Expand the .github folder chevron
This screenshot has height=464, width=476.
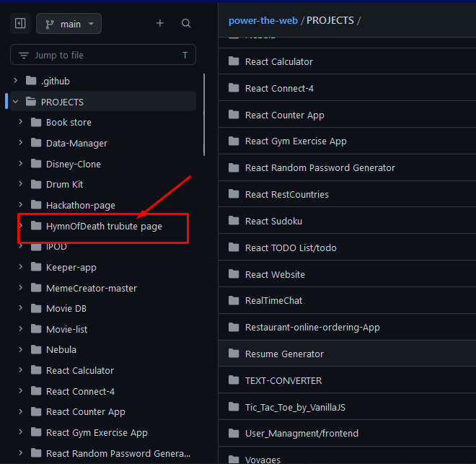[x=15, y=81]
